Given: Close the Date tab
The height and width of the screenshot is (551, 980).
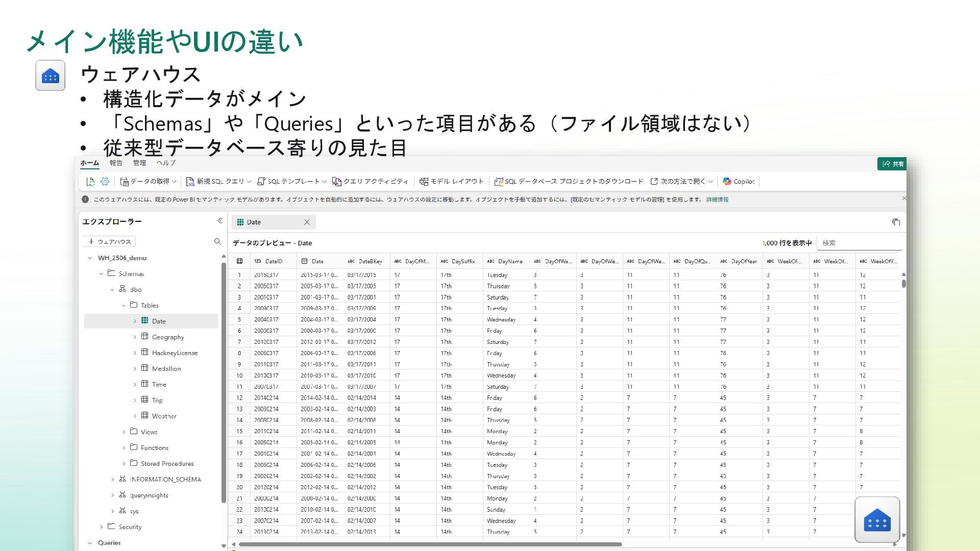Looking at the screenshot, I should click(307, 222).
